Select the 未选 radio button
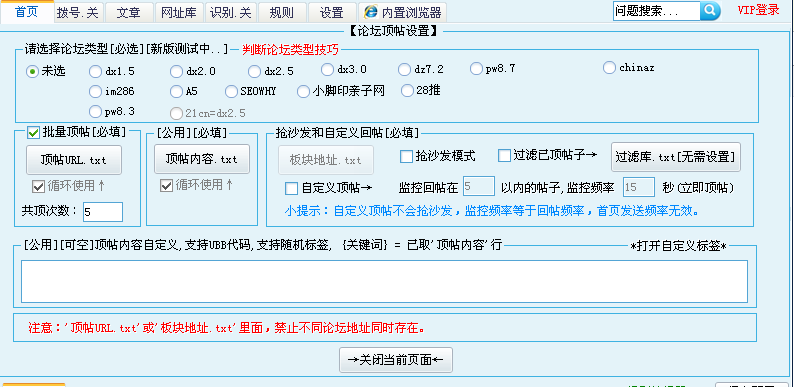794x387 pixels. click(x=32, y=71)
